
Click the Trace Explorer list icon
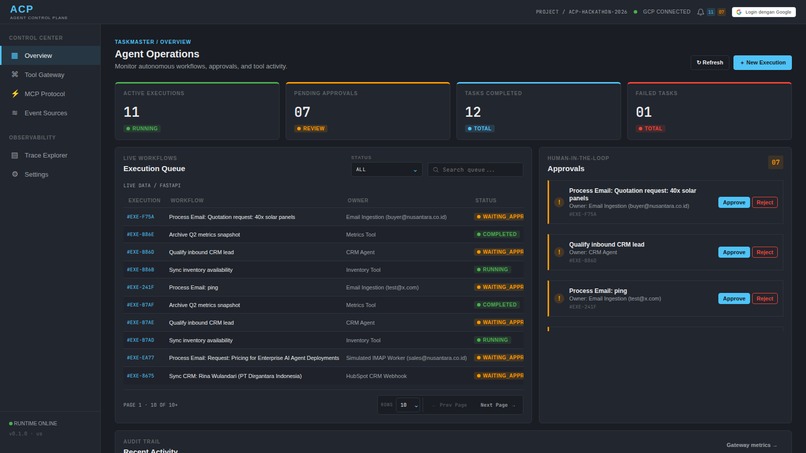pyautogui.click(x=15, y=155)
